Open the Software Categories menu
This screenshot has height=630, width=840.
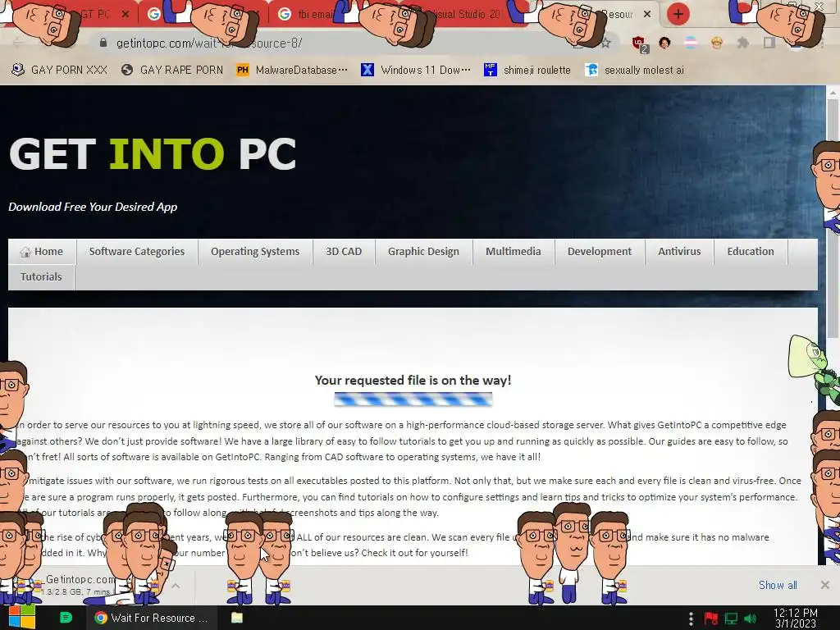(x=137, y=252)
